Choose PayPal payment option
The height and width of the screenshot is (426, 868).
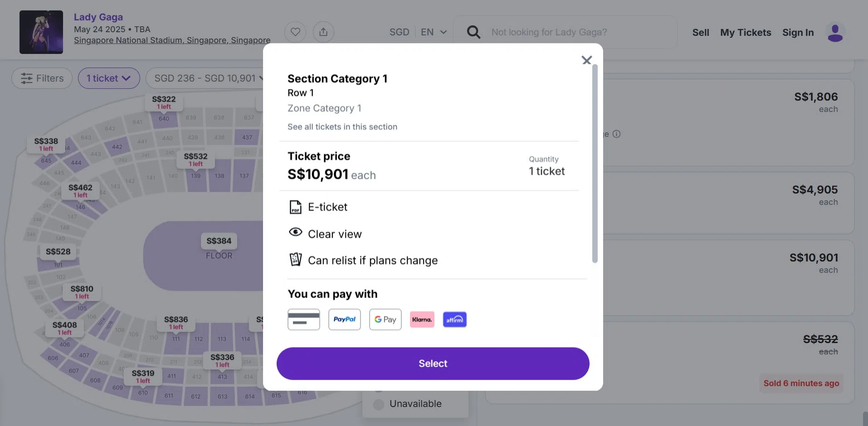[x=345, y=319]
